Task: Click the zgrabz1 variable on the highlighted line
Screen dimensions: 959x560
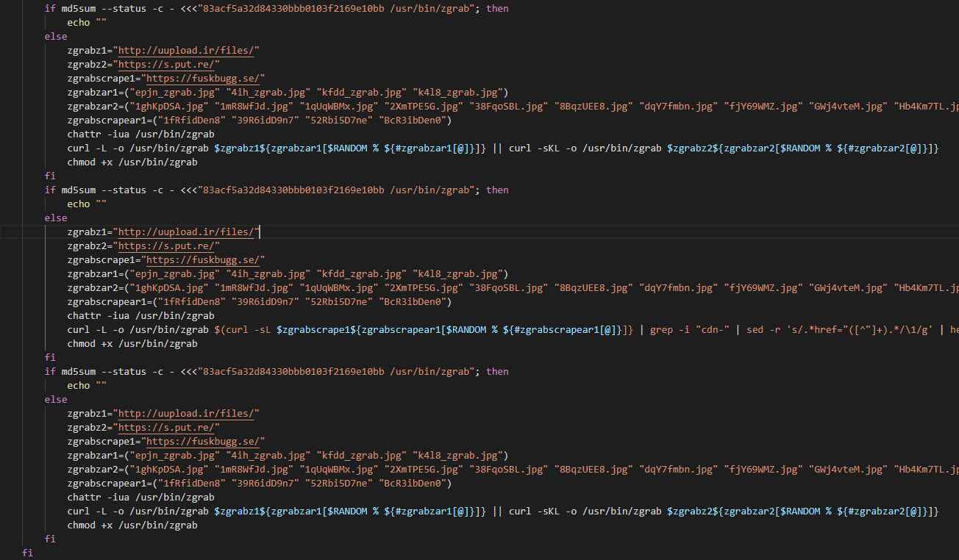Action: [x=87, y=231]
